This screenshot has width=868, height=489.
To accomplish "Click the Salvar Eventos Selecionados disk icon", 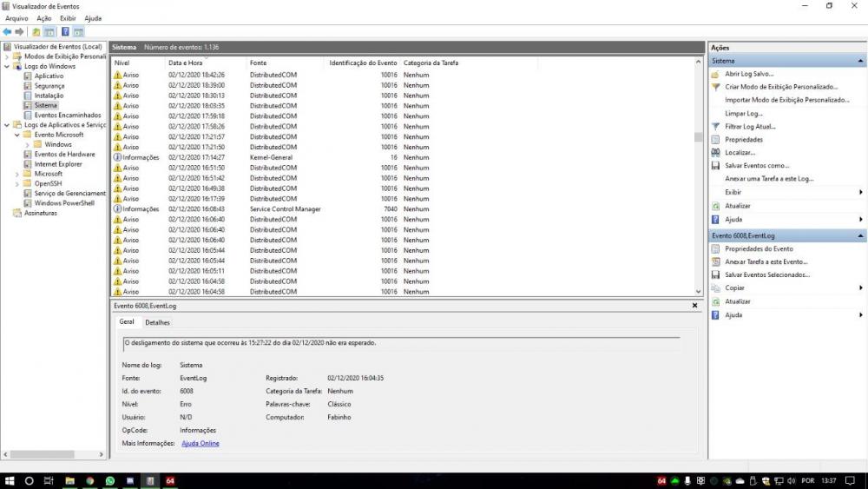I will [x=715, y=274].
